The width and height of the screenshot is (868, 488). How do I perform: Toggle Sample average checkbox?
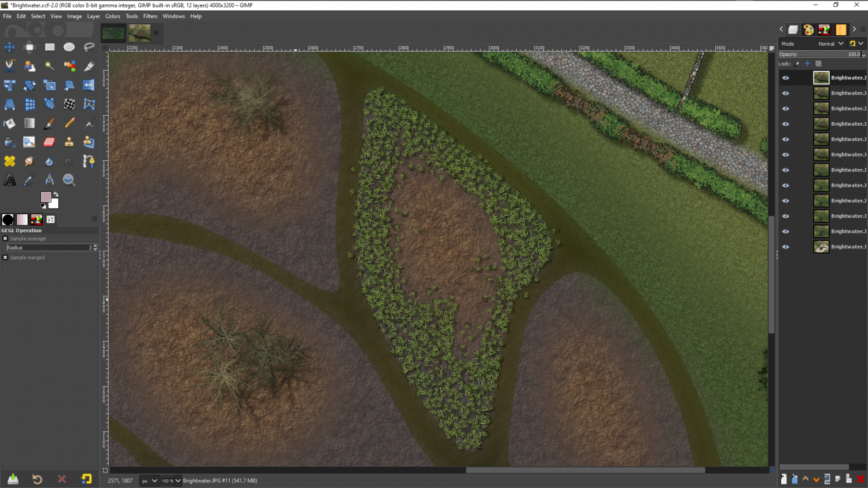(5, 239)
